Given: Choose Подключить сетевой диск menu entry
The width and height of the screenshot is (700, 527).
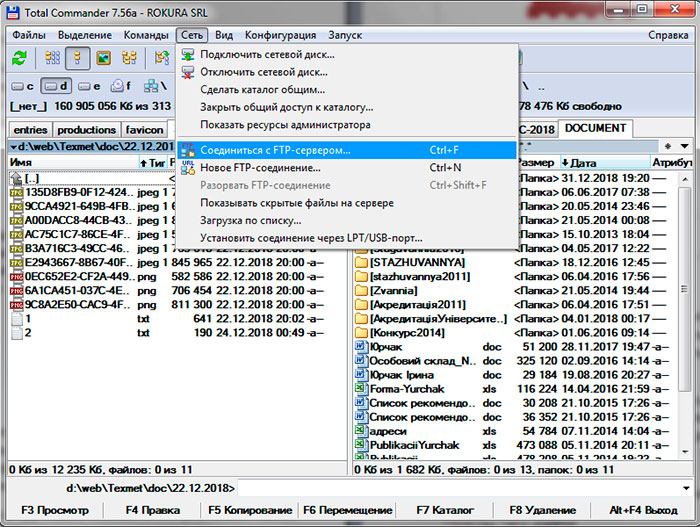Looking at the screenshot, I should click(x=347, y=54).
